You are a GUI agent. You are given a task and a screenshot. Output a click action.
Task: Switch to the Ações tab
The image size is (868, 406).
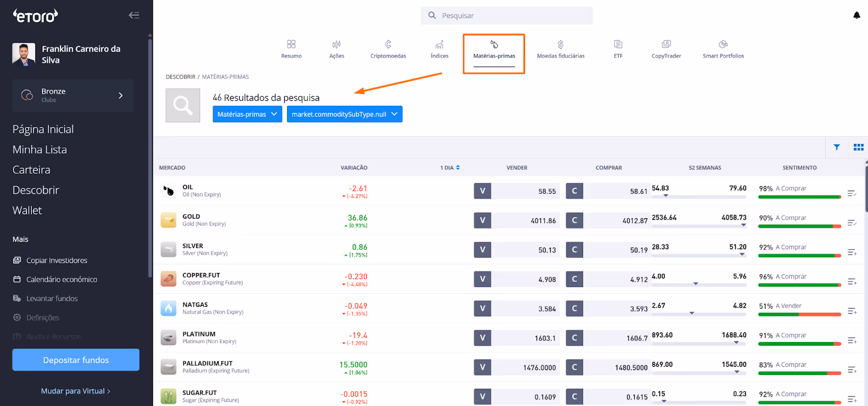[336, 49]
